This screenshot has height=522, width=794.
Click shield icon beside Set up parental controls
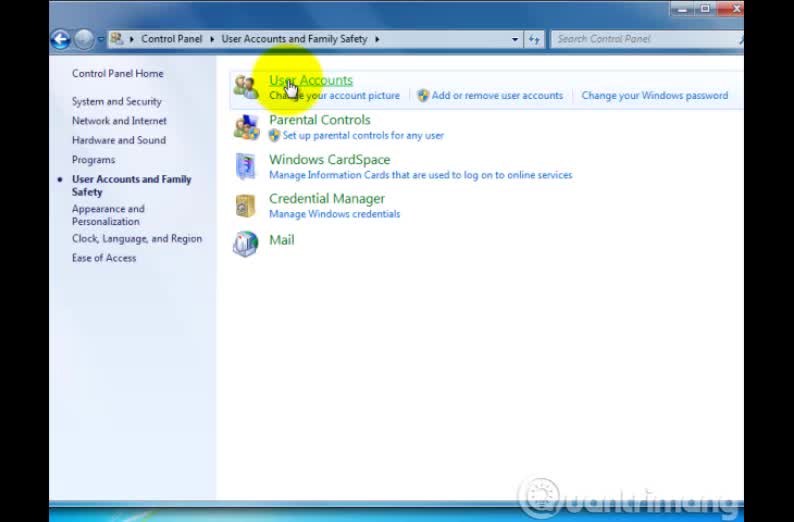pyautogui.click(x=274, y=135)
